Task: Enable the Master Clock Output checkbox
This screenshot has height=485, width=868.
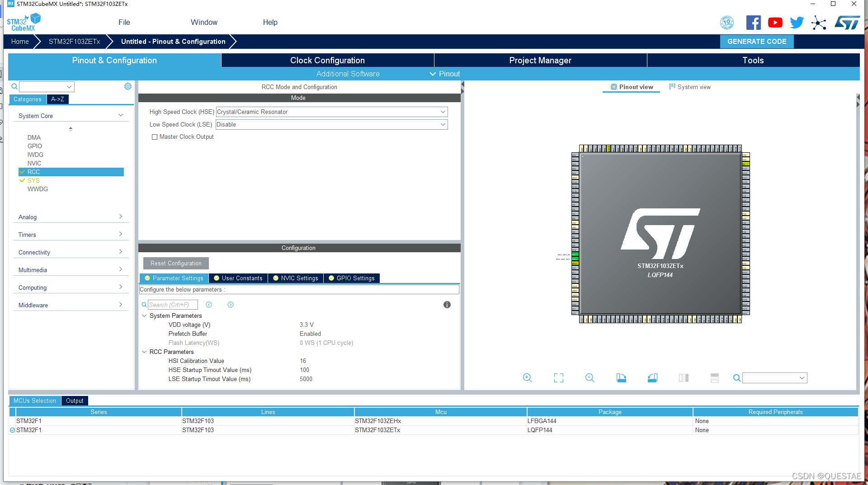Action: [155, 137]
